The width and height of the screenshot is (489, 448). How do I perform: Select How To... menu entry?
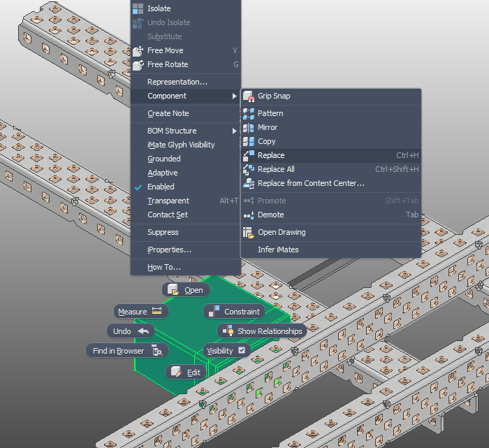(186, 268)
